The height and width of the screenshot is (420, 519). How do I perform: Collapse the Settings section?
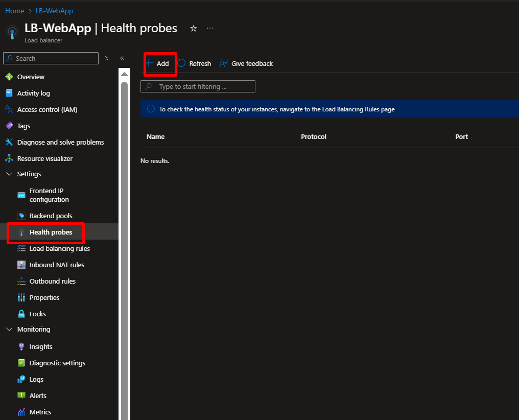click(9, 174)
